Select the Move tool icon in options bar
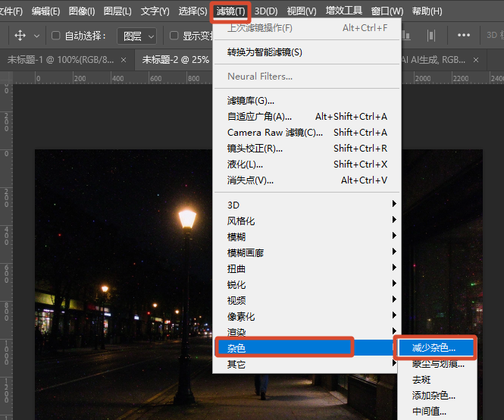The image size is (504, 420). click(20, 36)
